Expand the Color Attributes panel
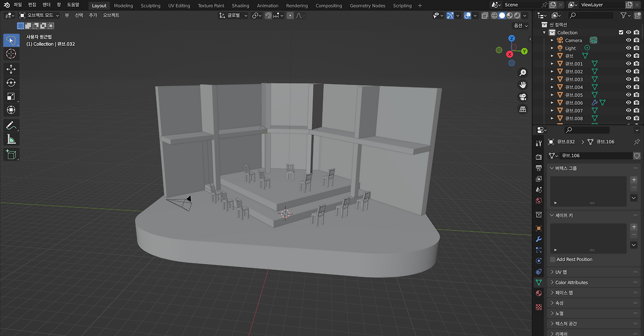Image resolution: width=644 pixels, height=336 pixels. pyautogui.click(x=571, y=283)
